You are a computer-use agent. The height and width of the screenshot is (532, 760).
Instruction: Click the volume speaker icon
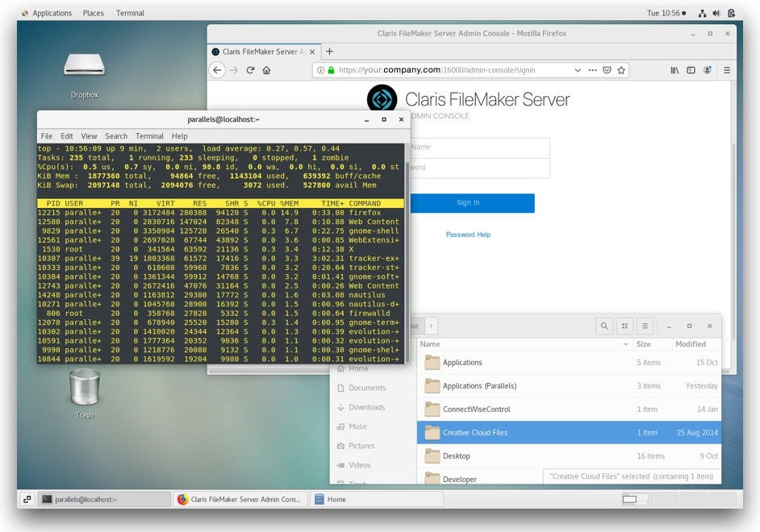coord(716,13)
